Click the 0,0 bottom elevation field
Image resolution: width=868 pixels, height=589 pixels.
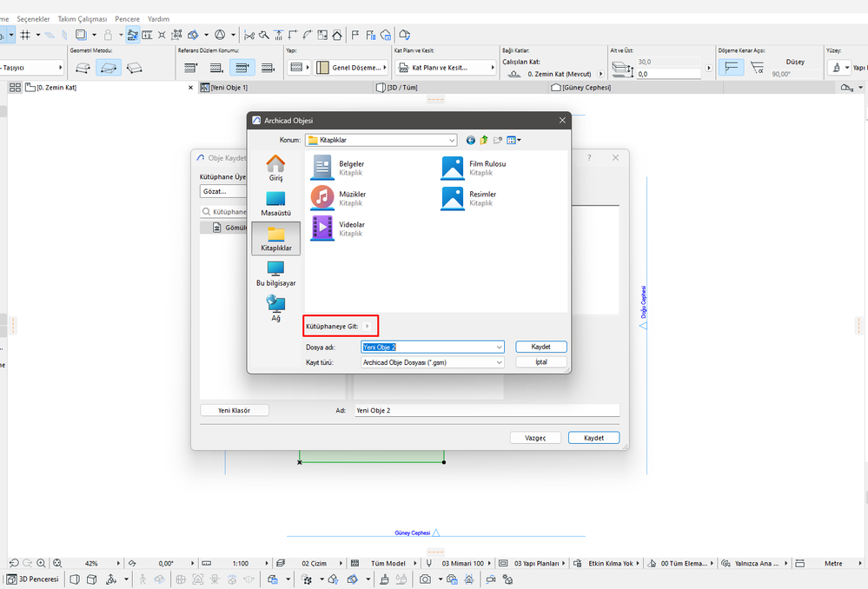669,74
